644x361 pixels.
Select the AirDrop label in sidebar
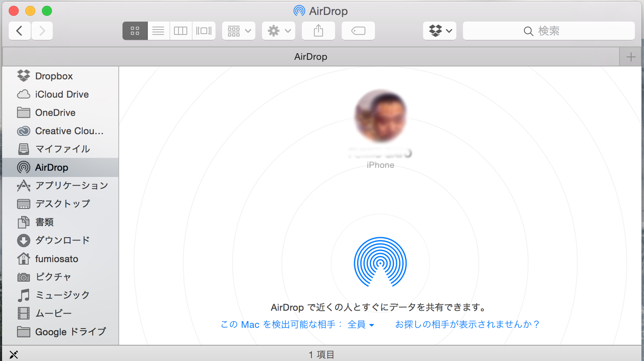[51, 167]
